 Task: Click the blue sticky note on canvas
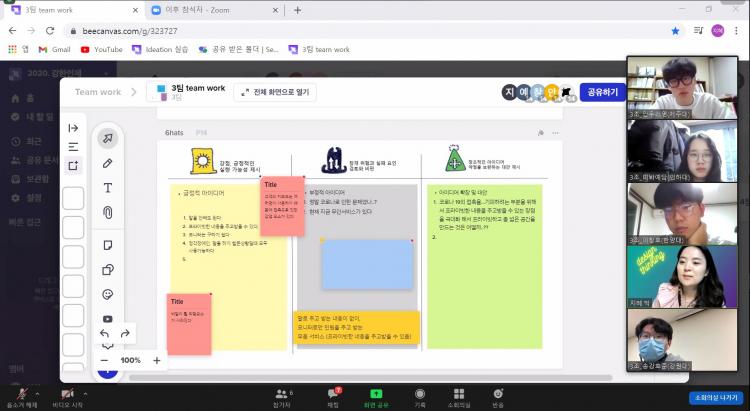point(367,264)
